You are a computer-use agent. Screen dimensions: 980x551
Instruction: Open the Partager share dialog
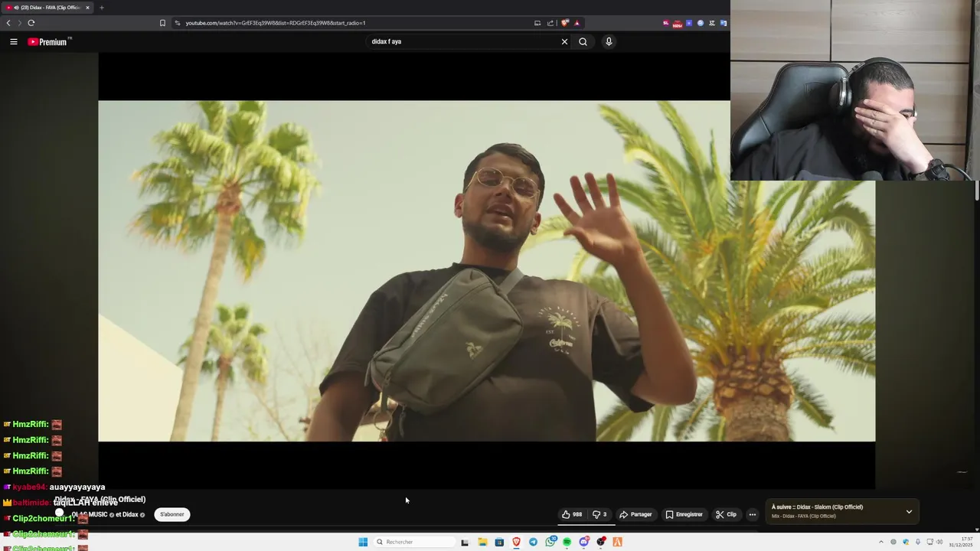[635, 514]
